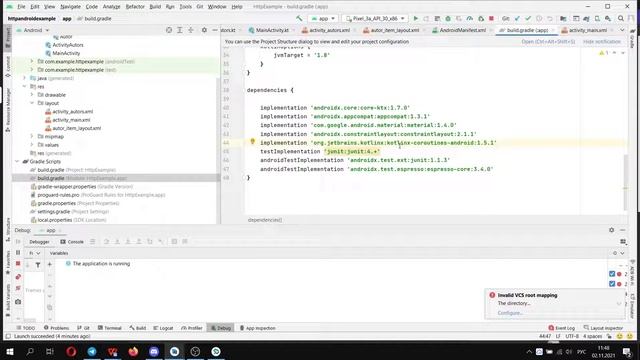Open the Refactor menu
This screenshot has width=640, height=360.
135,7
